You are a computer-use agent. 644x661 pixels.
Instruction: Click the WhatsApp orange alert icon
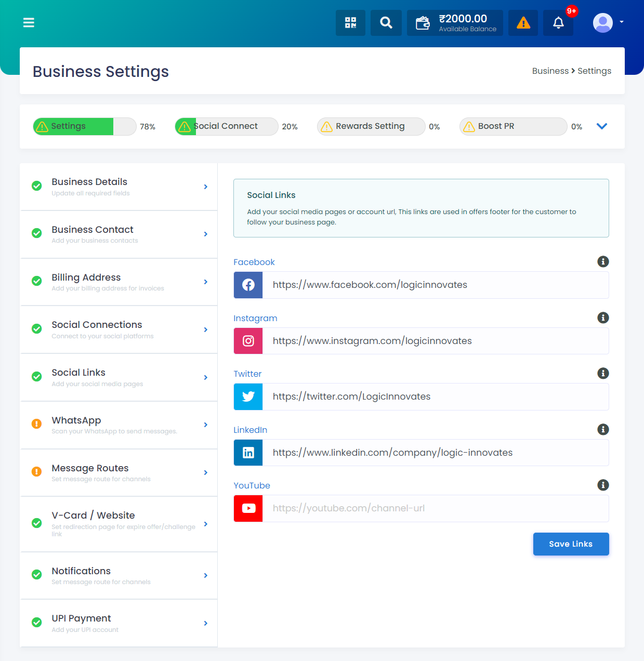tap(37, 424)
